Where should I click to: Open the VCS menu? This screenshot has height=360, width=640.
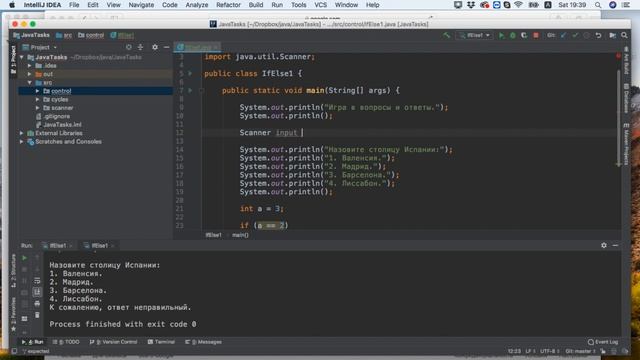tap(320, 5)
